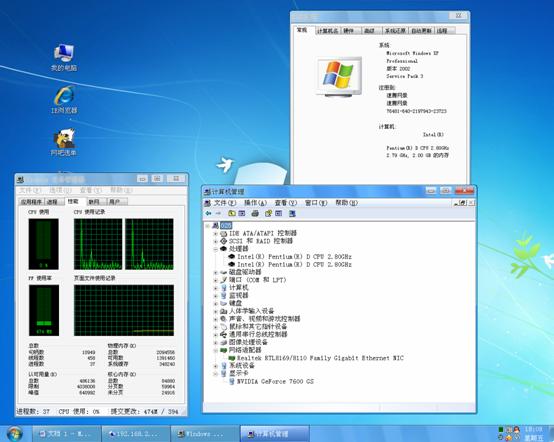
Task: Open IE浏览器 desktop icon
Action: coord(64,100)
